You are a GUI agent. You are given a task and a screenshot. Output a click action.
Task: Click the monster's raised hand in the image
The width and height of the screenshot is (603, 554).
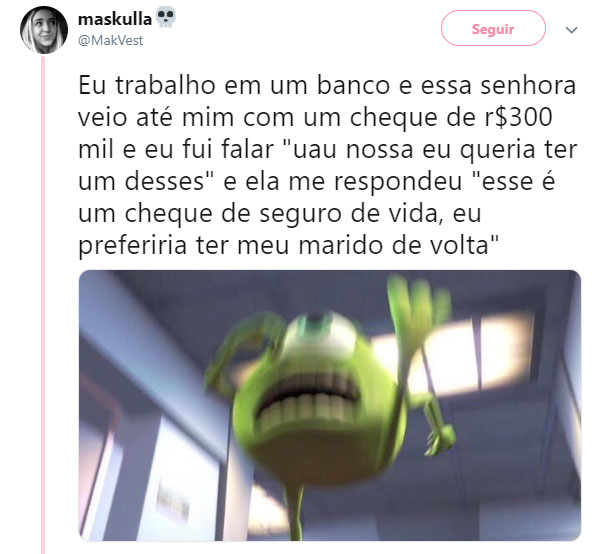(416, 308)
